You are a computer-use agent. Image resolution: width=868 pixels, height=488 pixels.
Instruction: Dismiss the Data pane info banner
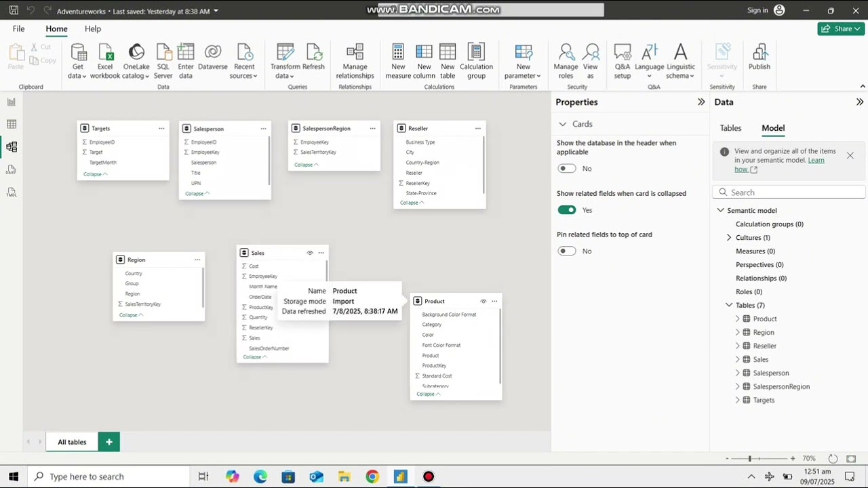click(850, 155)
